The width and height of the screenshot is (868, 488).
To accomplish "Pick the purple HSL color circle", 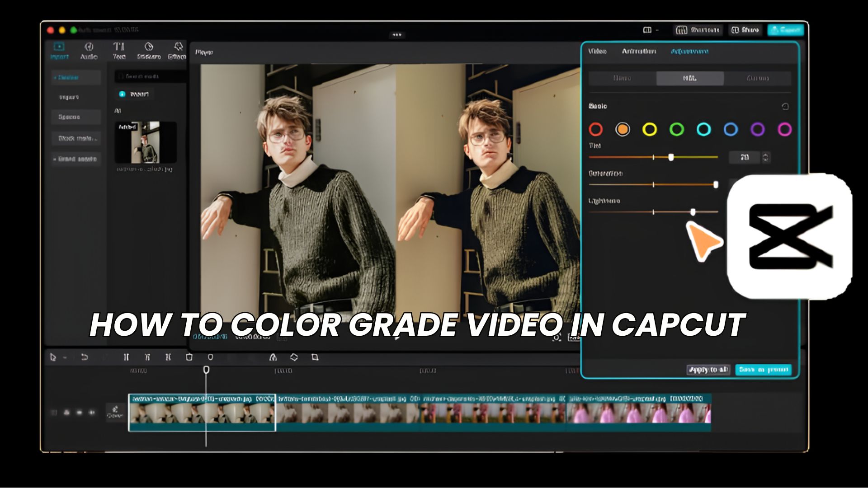I will click(758, 130).
